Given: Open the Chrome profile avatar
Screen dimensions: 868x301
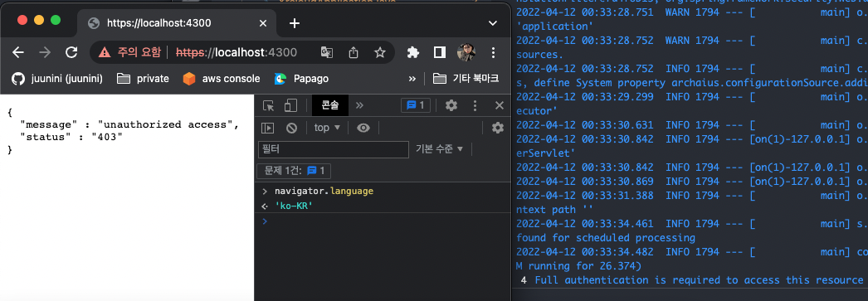Looking at the screenshot, I should coord(466,52).
